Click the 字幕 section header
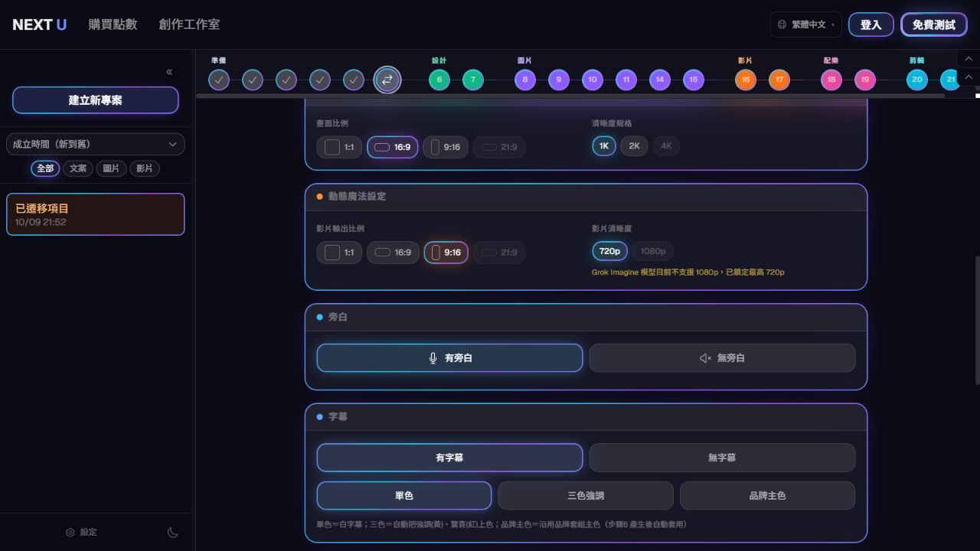The height and width of the screenshot is (551, 980). [x=586, y=417]
